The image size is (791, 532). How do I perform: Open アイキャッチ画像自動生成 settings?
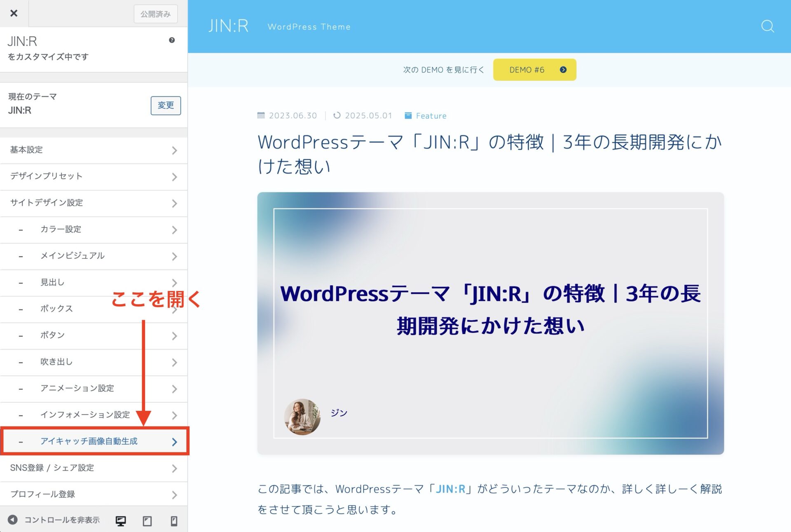94,441
